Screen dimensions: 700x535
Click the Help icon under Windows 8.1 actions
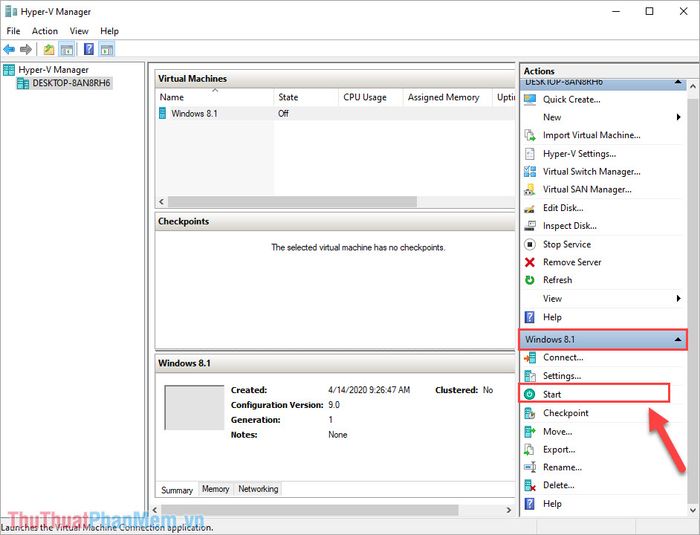coord(530,504)
